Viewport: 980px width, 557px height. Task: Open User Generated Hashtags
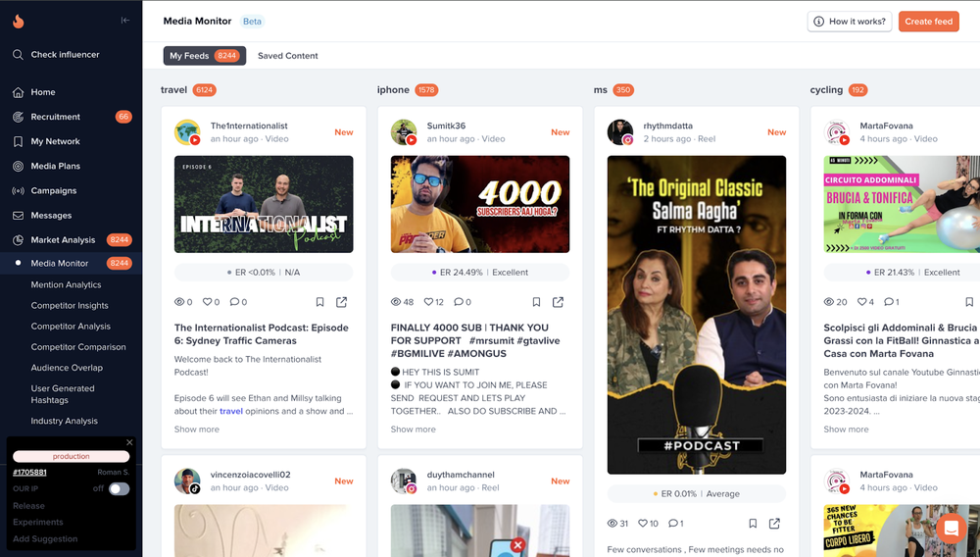click(x=63, y=394)
